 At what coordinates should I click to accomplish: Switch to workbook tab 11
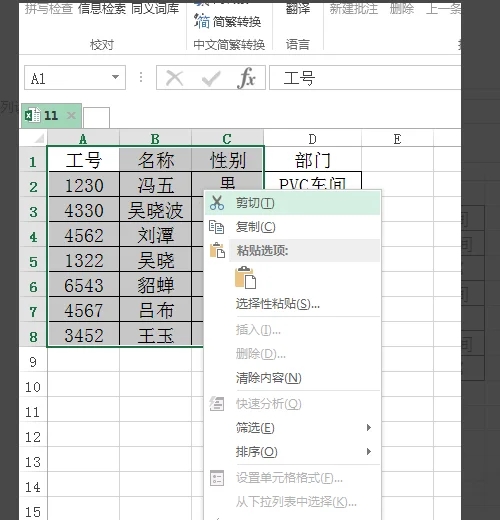[x=51, y=116]
